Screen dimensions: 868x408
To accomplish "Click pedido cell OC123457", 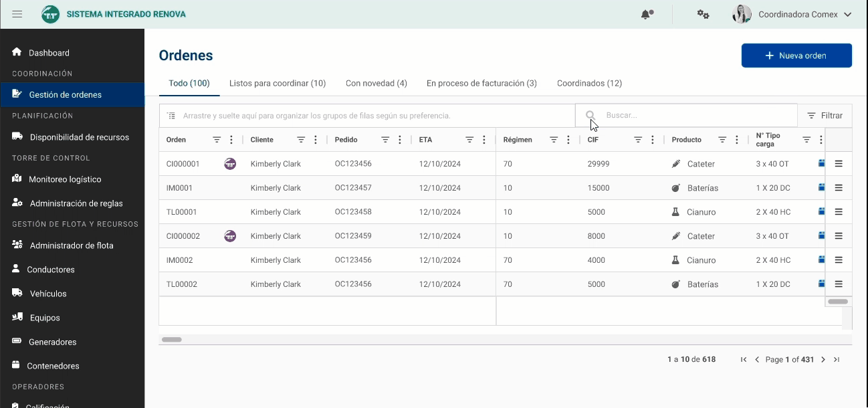I will pos(353,188).
